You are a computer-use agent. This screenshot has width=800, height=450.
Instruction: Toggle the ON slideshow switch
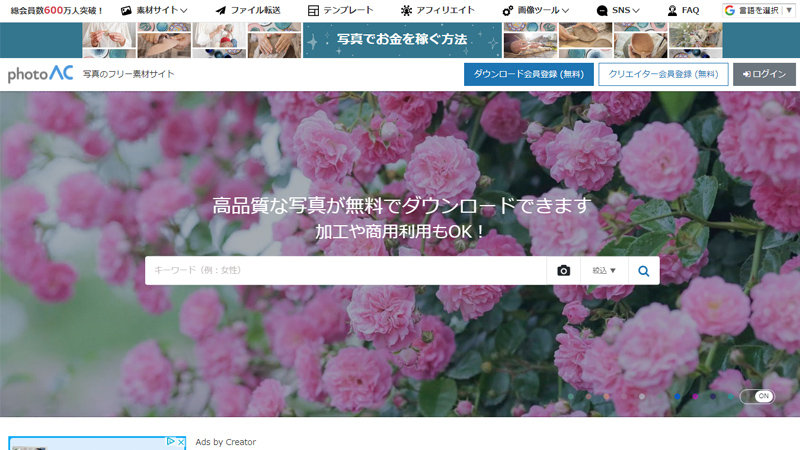click(757, 396)
